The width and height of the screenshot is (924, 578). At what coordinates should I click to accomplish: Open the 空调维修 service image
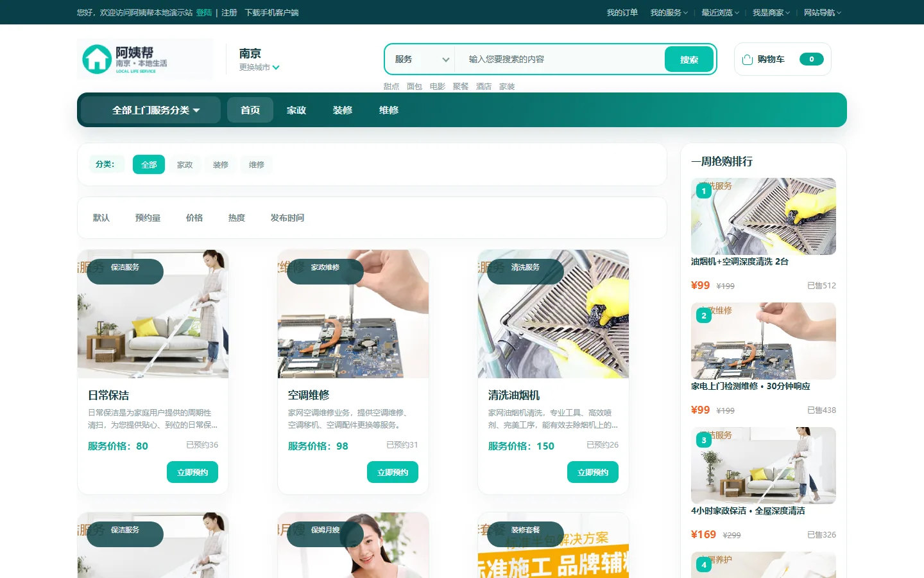353,314
